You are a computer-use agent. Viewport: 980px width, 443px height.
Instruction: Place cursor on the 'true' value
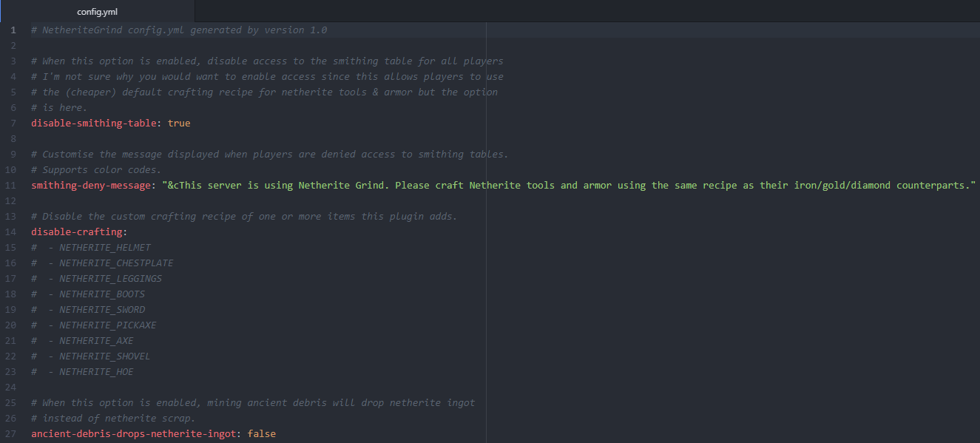(x=179, y=124)
